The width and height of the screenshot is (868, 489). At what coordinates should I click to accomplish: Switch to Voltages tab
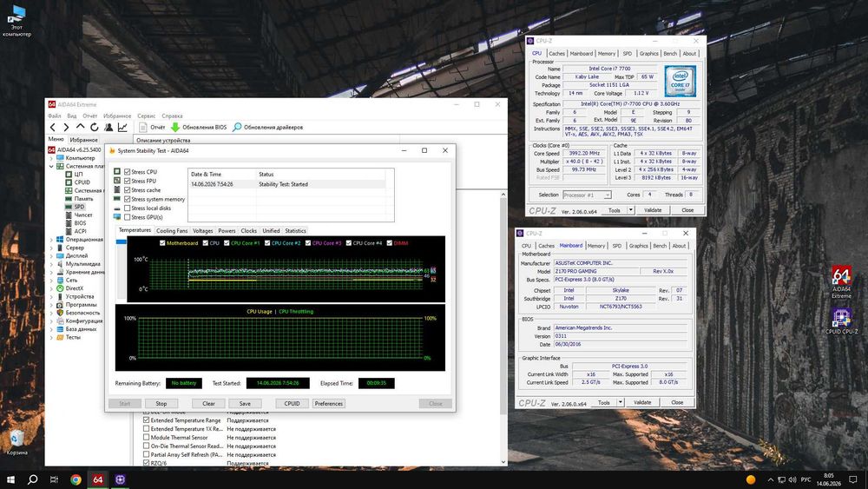[202, 231]
